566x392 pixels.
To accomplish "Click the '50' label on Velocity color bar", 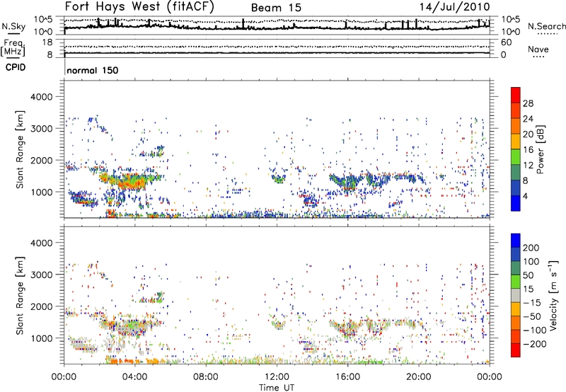I will coord(528,275).
